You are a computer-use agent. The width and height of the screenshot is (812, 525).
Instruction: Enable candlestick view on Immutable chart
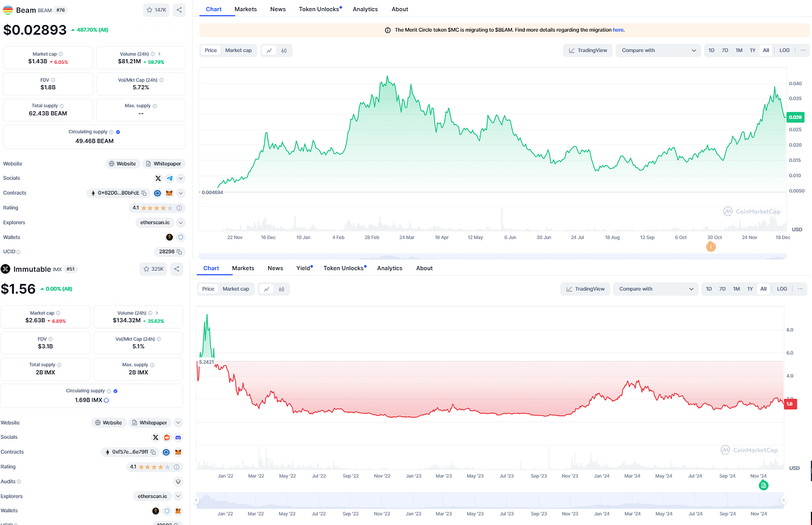pyautogui.click(x=281, y=289)
